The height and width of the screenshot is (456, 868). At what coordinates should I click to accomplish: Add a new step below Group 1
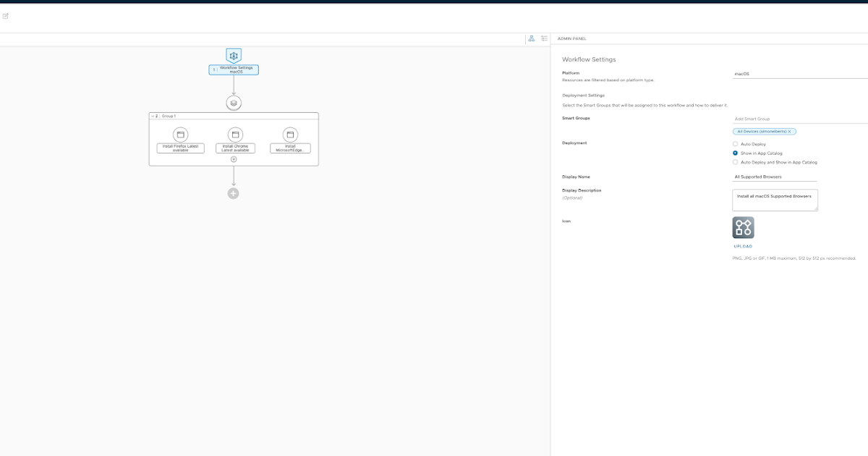[233, 193]
